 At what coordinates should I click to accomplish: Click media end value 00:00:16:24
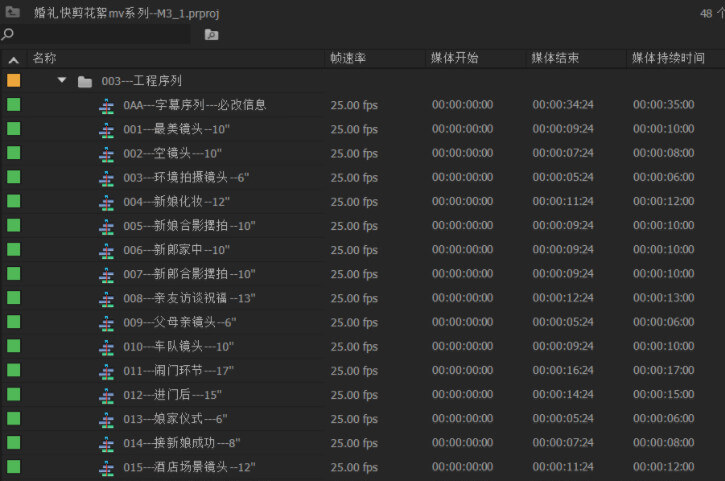coord(563,370)
